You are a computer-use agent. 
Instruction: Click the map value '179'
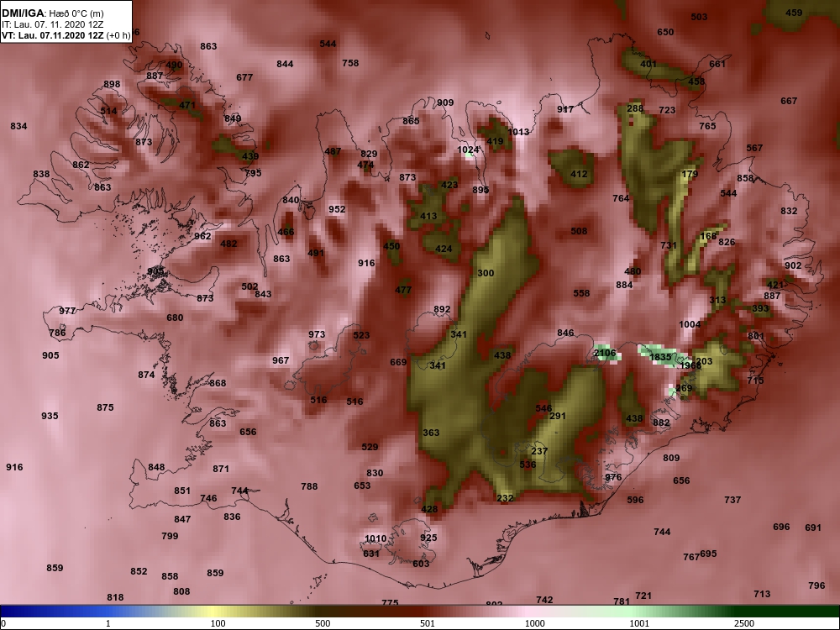(690, 174)
